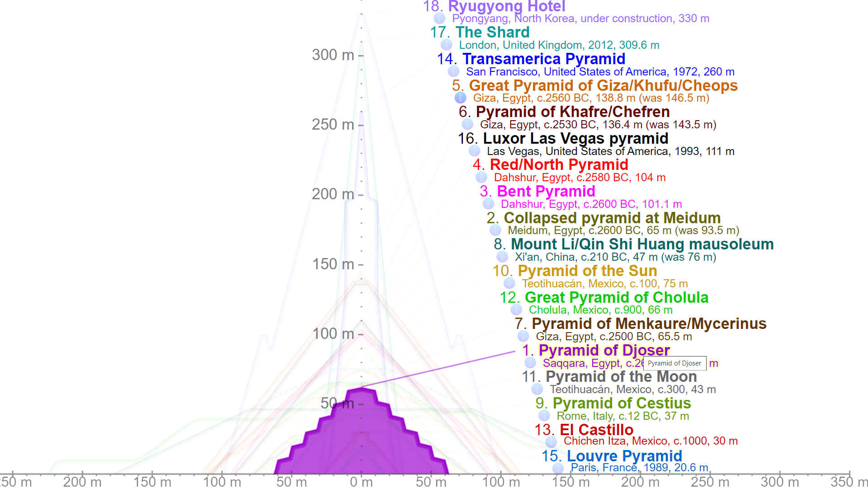868x488 pixels.
Task: Click 'Rome, Italy, c.12 BC, 37 m'
Action: (x=623, y=416)
